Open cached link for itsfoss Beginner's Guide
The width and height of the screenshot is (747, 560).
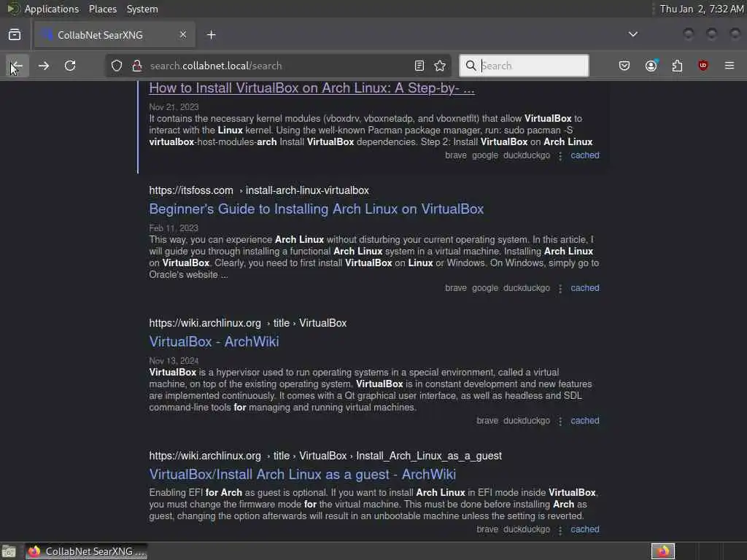[x=585, y=288]
